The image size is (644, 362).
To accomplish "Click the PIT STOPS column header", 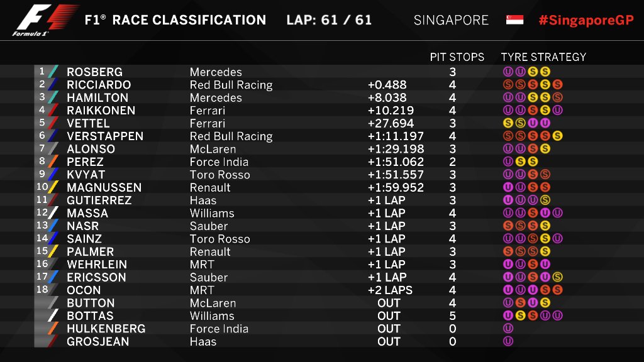I will pyautogui.click(x=457, y=57).
